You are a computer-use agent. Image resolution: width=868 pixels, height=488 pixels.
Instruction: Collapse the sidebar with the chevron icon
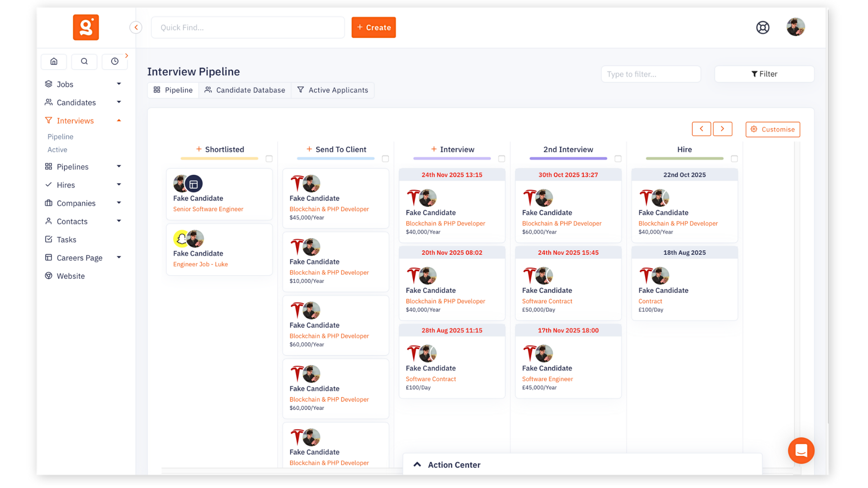point(136,27)
